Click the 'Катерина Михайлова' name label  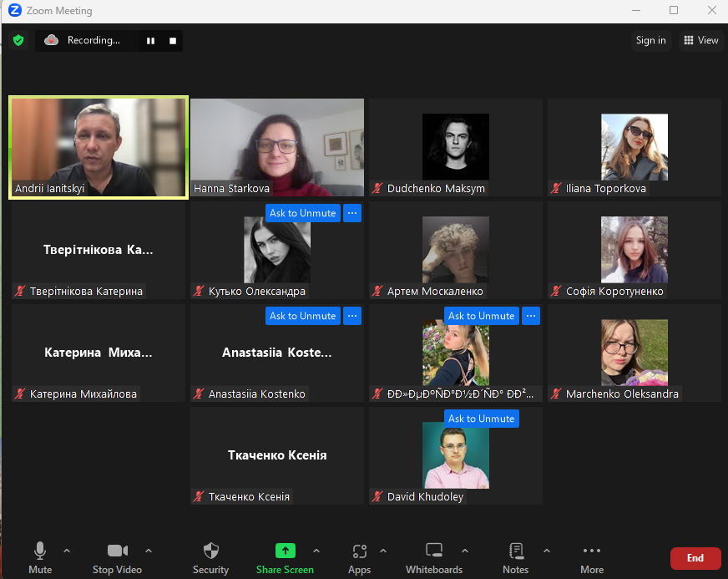click(83, 394)
